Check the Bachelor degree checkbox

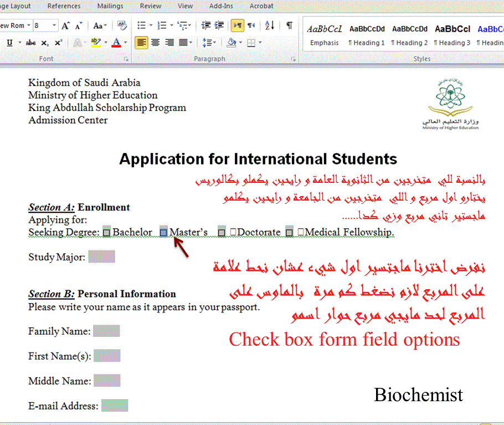[107, 233]
